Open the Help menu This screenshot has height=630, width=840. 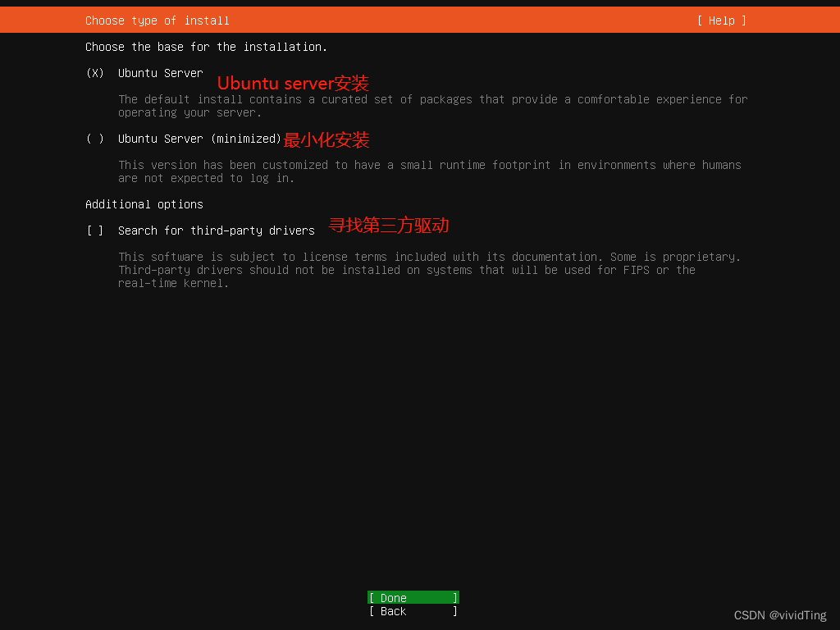[x=721, y=20]
